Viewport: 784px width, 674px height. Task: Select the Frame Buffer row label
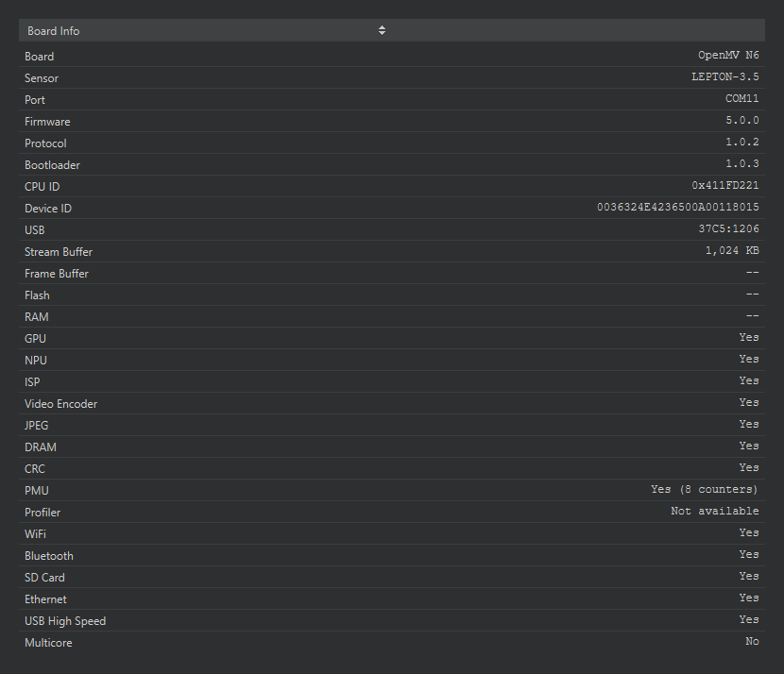pos(57,274)
